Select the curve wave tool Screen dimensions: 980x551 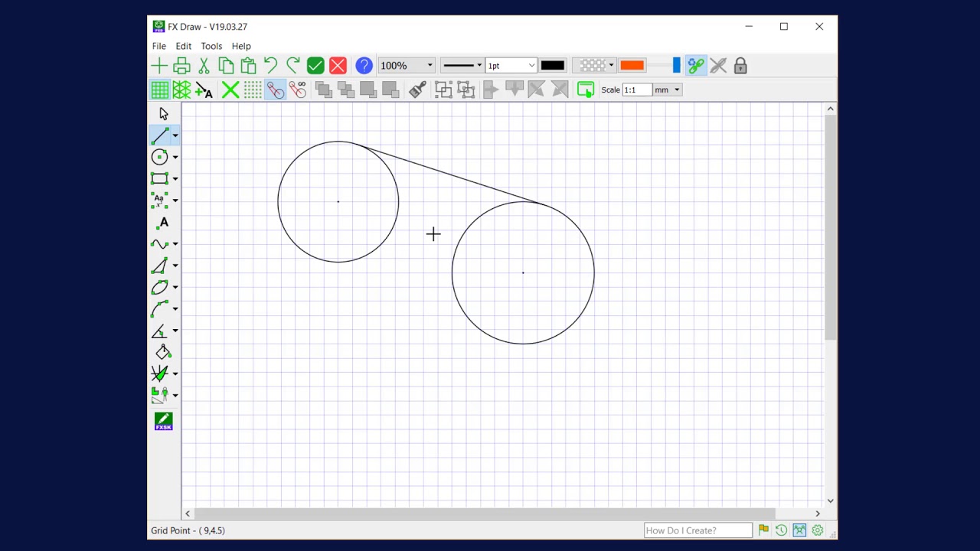pyautogui.click(x=159, y=244)
